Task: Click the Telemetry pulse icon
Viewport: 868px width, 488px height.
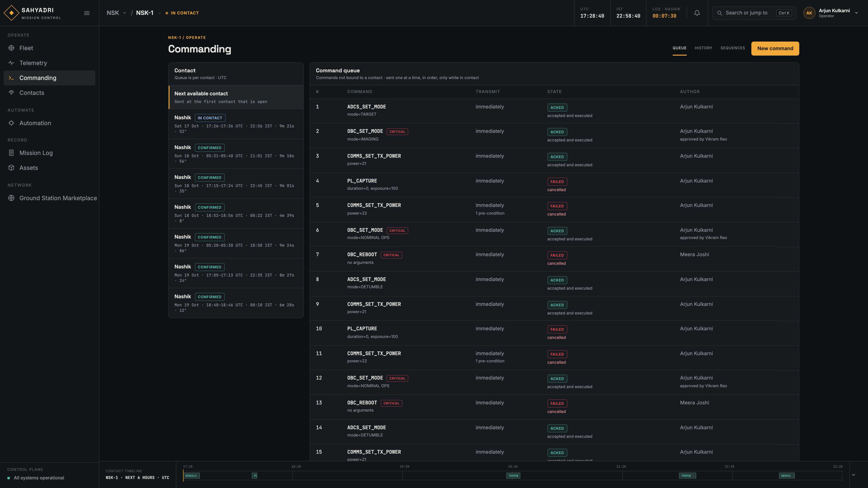Action: (x=12, y=63)
